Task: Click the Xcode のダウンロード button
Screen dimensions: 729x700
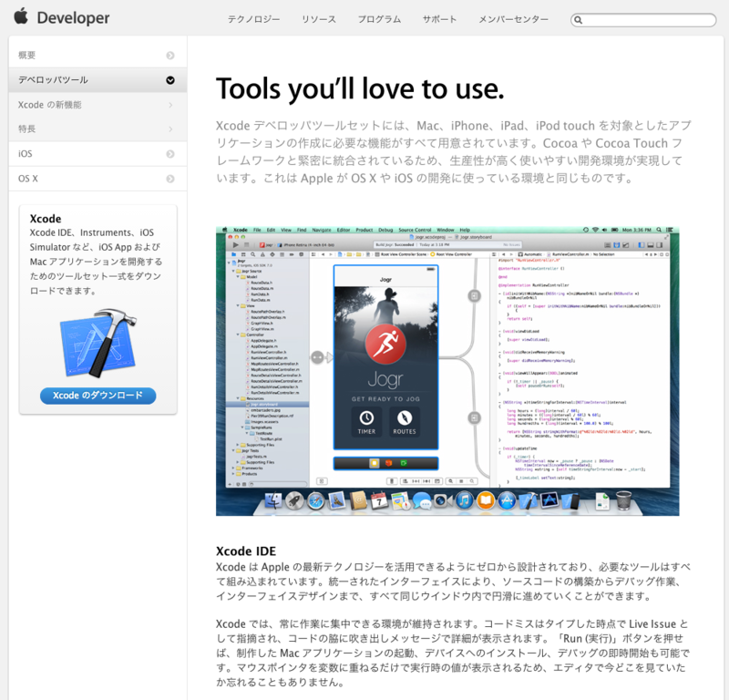Action: click(98, 396)
